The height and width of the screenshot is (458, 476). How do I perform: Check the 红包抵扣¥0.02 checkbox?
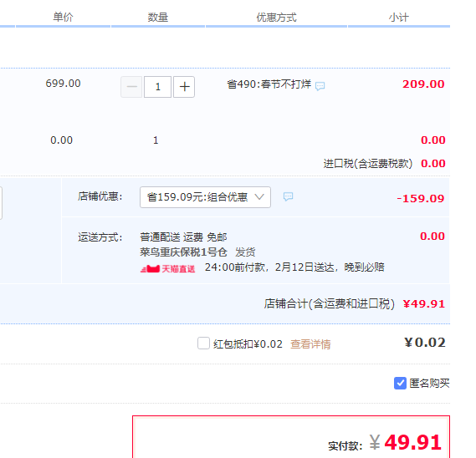coord(203,343)
